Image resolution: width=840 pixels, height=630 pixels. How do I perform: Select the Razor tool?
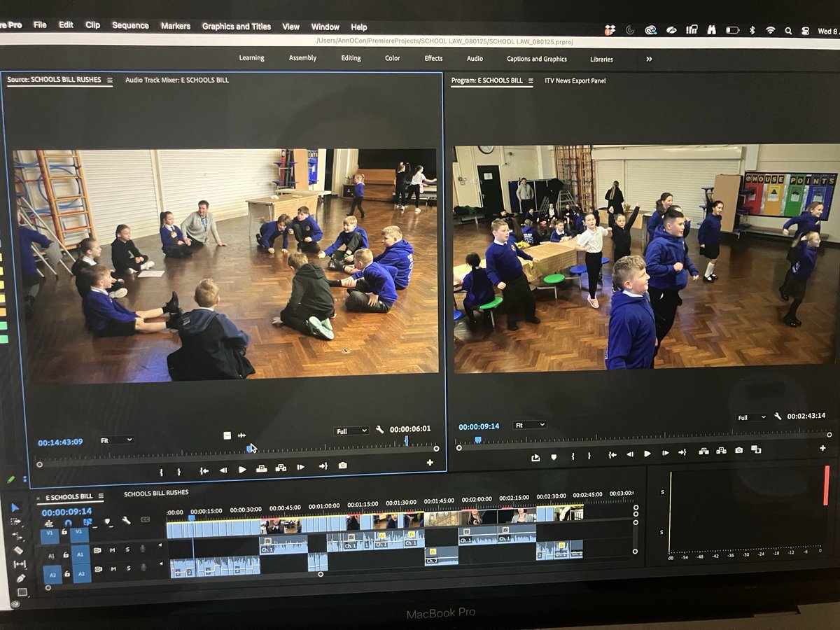coord(18,550)
